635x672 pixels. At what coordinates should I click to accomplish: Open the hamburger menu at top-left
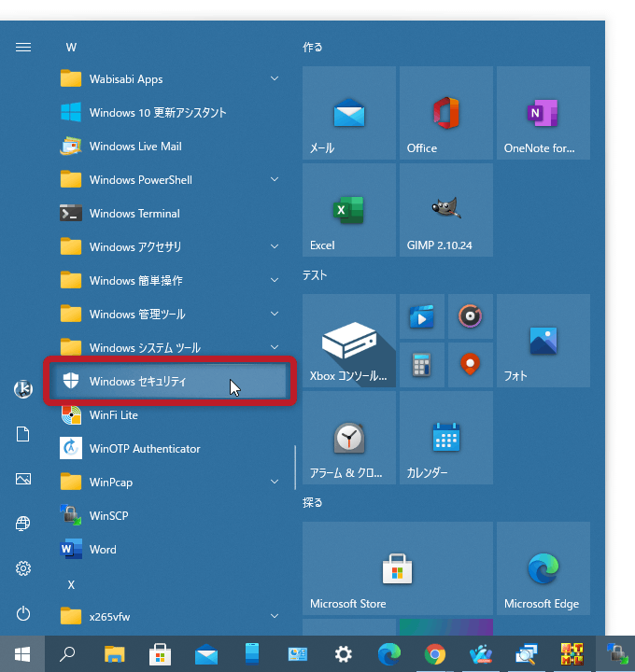(23, 48)
